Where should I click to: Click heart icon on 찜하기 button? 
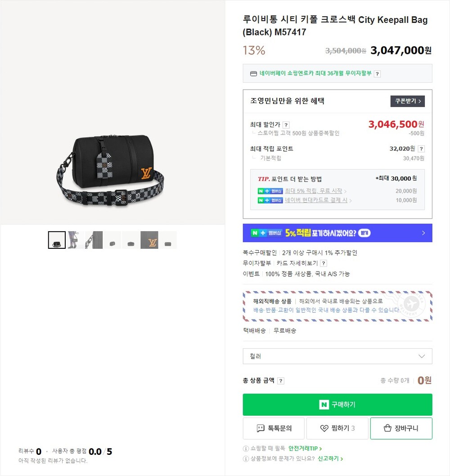324,428
